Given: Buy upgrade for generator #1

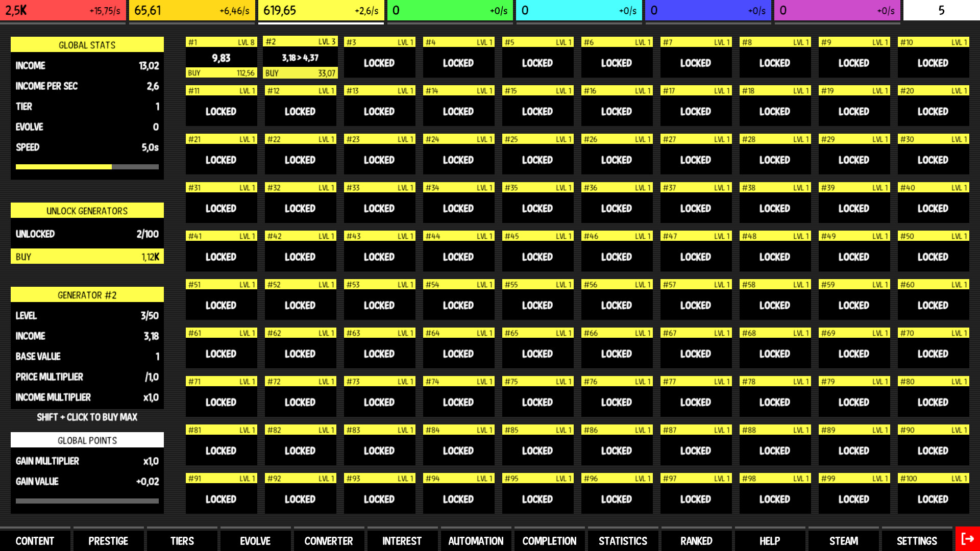Looking at the screenshot, I should coord(221,73).
